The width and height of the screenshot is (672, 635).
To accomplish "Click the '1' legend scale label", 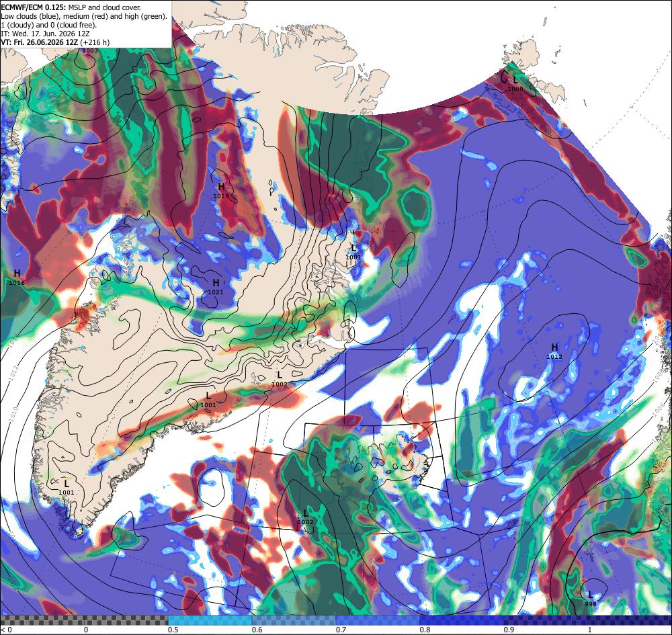I will pyautogui.click(x=590, y=630).
